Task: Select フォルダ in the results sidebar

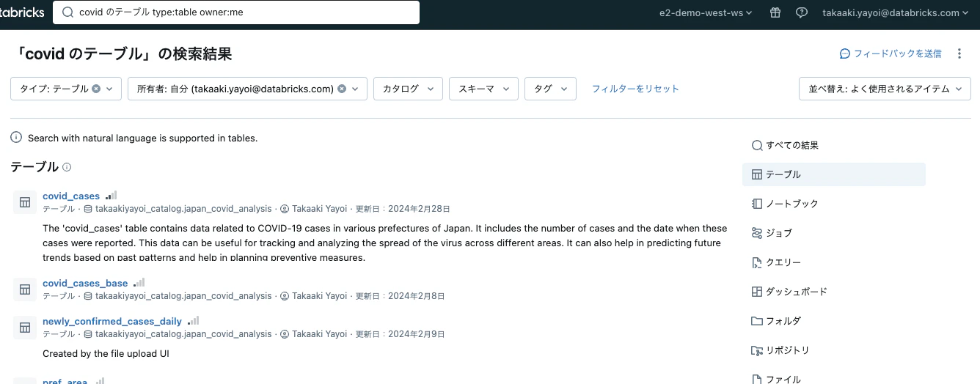Action: 834,321
